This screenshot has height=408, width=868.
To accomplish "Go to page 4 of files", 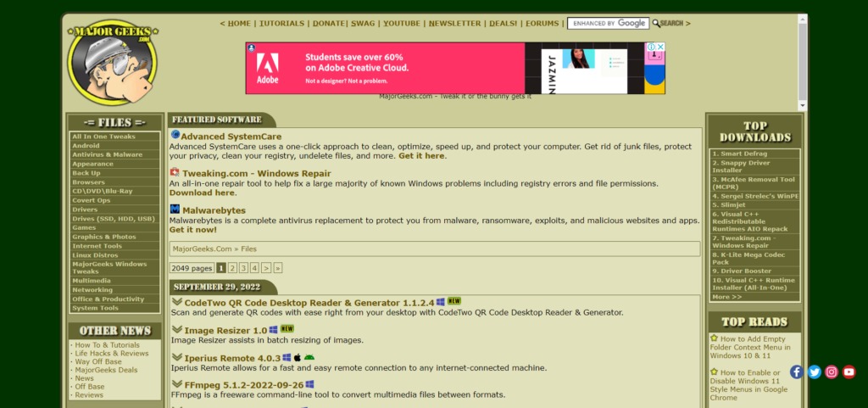I will (254, 268).
